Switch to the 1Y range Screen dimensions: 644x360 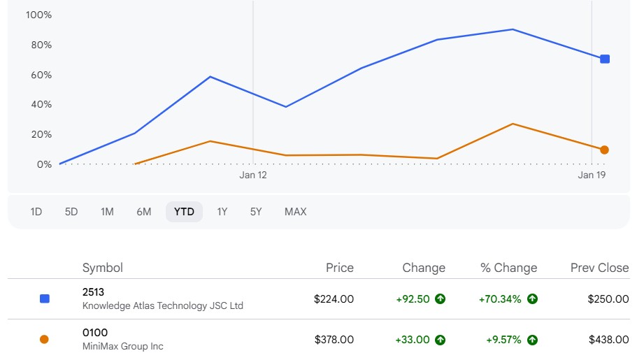pyautogui.click(x=222, y=212)
